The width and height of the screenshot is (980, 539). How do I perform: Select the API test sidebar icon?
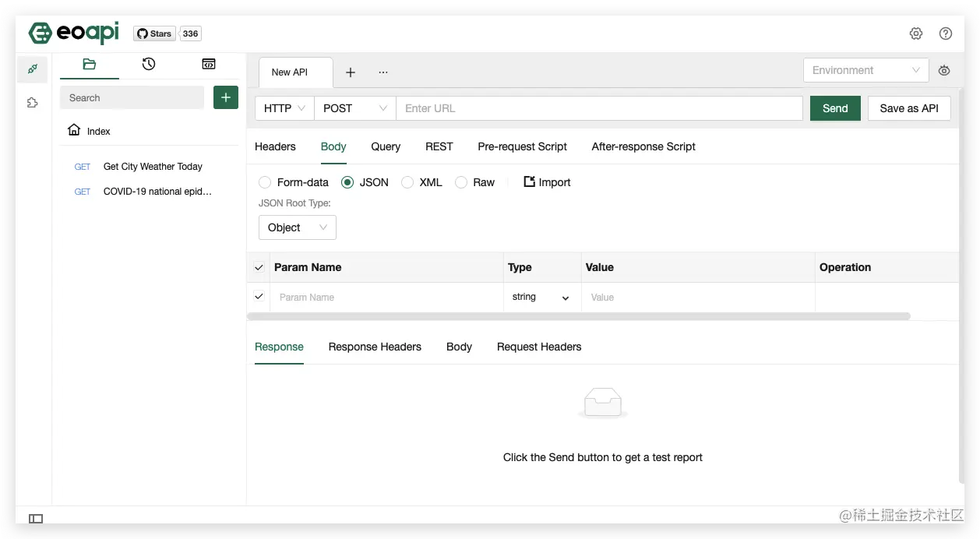tap(32, 69)
